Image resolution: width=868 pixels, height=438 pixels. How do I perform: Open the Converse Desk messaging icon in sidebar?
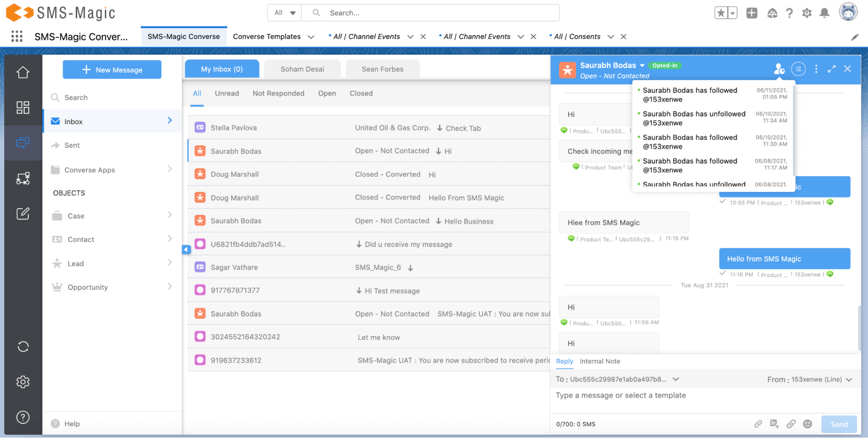click(23, 142)
